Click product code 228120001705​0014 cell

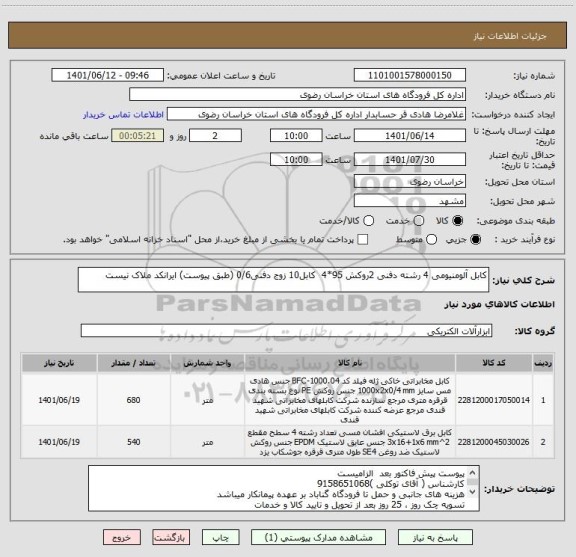point(494,400)
